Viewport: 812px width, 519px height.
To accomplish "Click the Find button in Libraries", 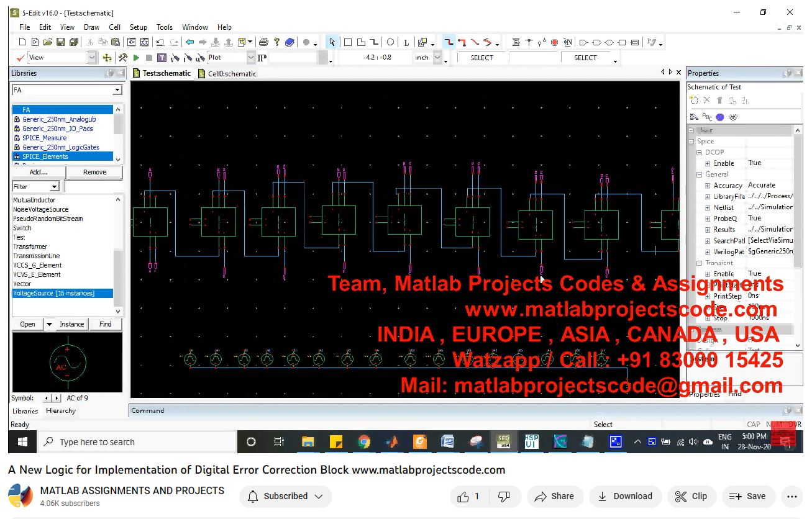I will tap(105, 324).
